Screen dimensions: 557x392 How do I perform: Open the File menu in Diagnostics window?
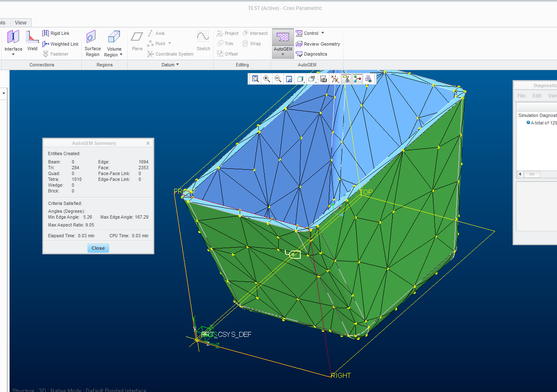[x=521, y=95]
